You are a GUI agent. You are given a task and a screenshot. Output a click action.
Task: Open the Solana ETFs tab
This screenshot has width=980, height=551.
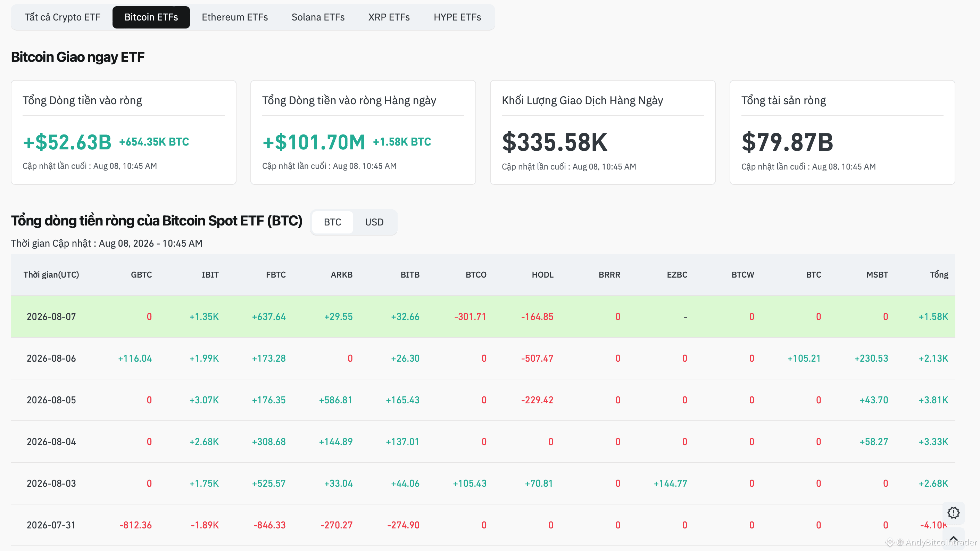pyautogui.click(x=318, y=17)
